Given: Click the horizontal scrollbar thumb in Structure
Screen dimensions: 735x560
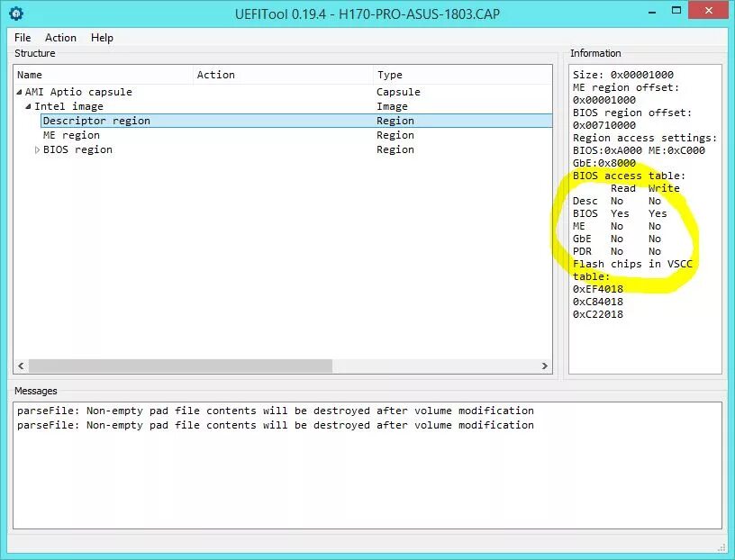Looking at the screenshot, I should click(x=180, y=366).
